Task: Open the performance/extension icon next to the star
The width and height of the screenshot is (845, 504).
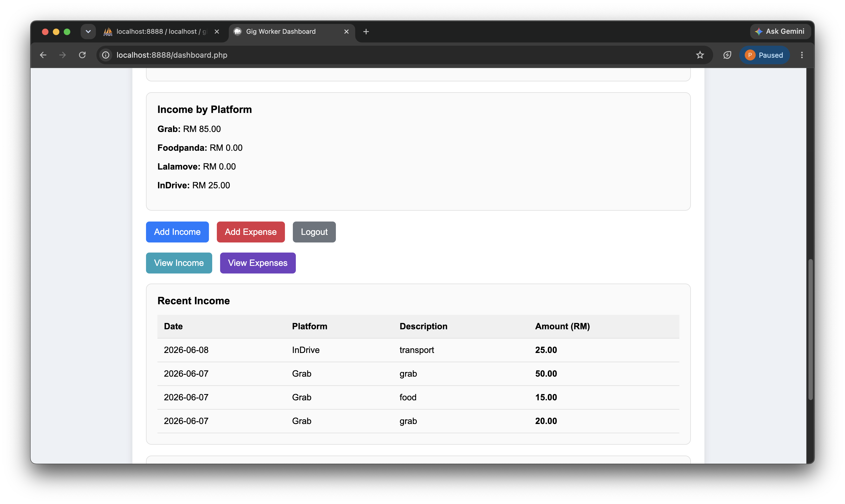Action: click(727, 55)
